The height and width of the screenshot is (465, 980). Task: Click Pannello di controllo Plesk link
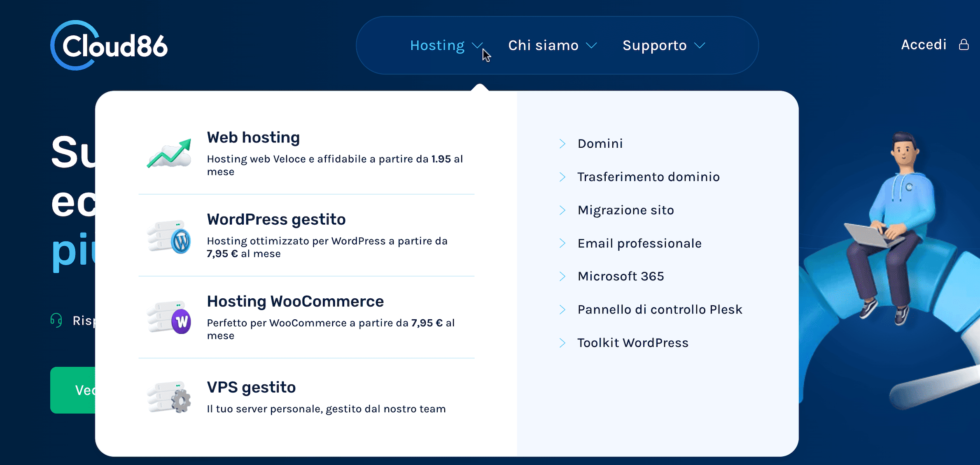(660, 309)
